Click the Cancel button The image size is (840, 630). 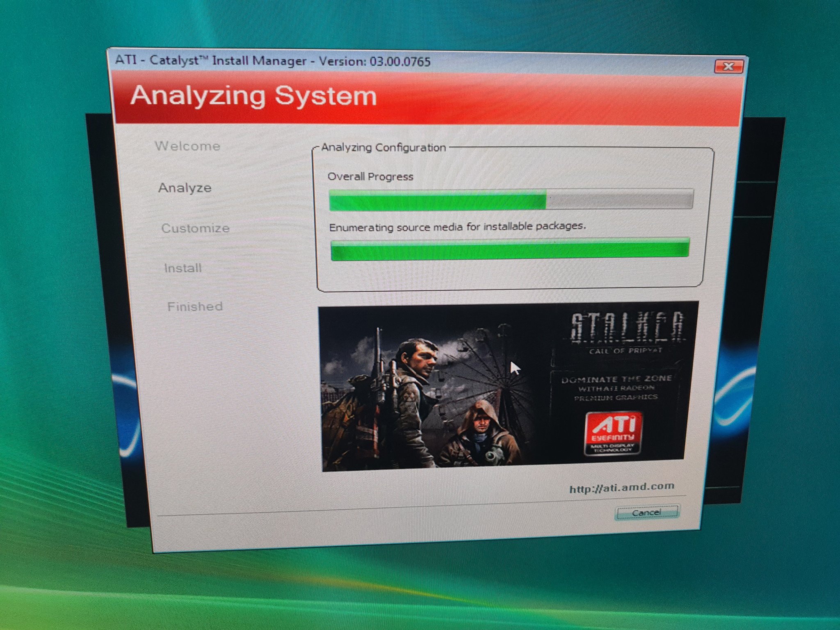tap(647, 513)
